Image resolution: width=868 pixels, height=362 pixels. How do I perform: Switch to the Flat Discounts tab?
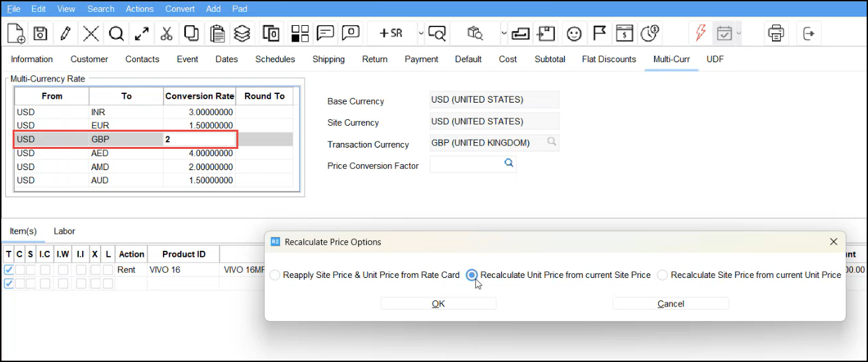(x=608, y=59)
